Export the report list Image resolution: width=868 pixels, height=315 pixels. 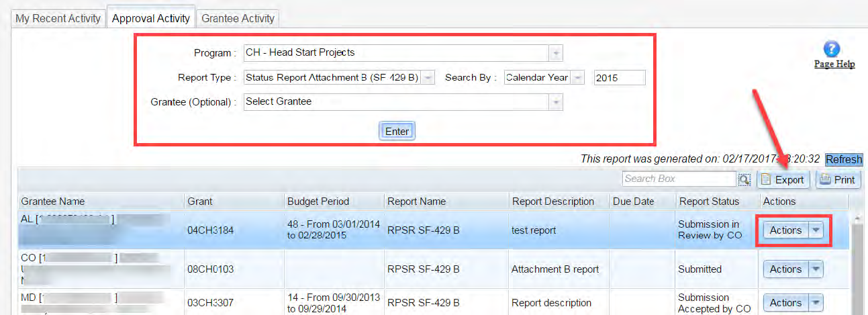click(x=783, y=179)
